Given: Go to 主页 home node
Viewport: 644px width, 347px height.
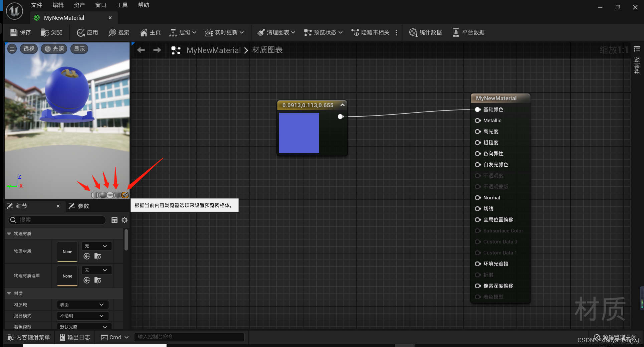Looking at the screenshot, I should 150,32.
